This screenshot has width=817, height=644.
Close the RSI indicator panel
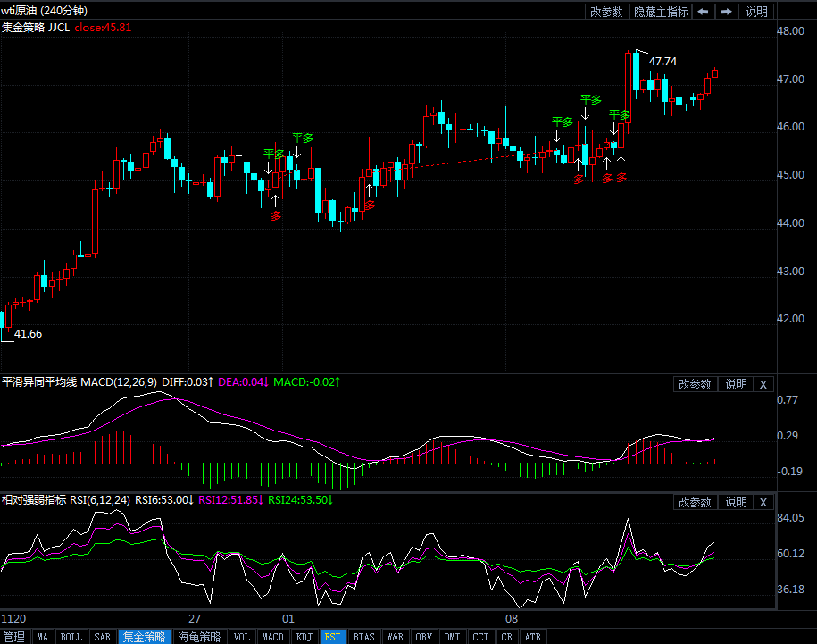tap(763, 502)
